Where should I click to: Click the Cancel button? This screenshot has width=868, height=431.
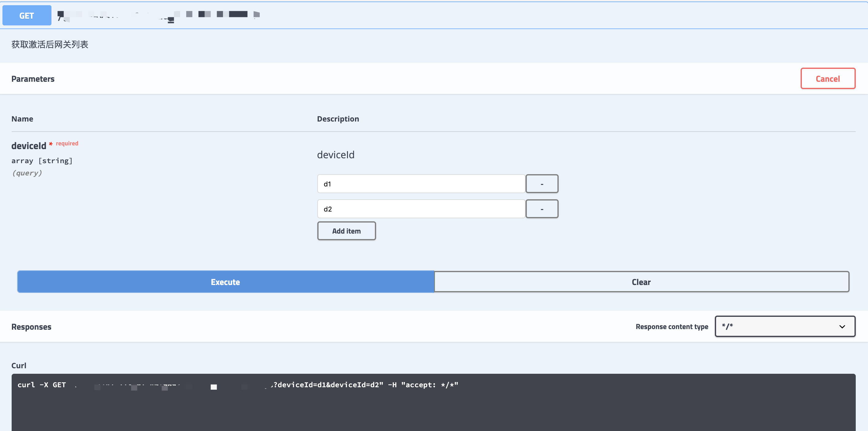tap(828, 78)
